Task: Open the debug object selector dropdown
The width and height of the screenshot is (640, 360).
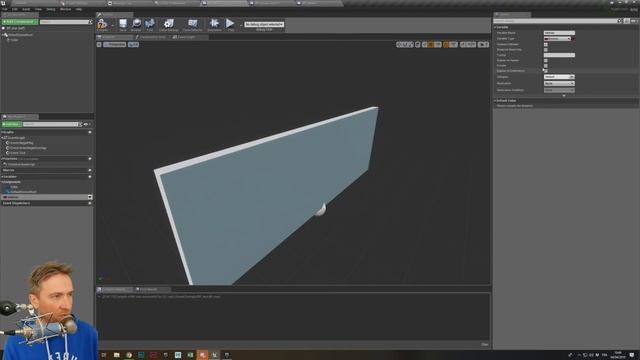Action: click(264, 24)
